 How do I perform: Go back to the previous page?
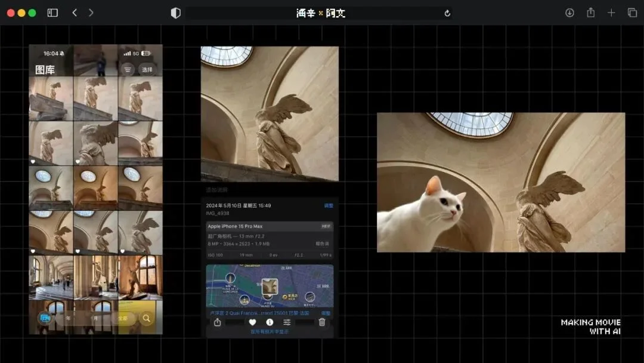point(75,13)
